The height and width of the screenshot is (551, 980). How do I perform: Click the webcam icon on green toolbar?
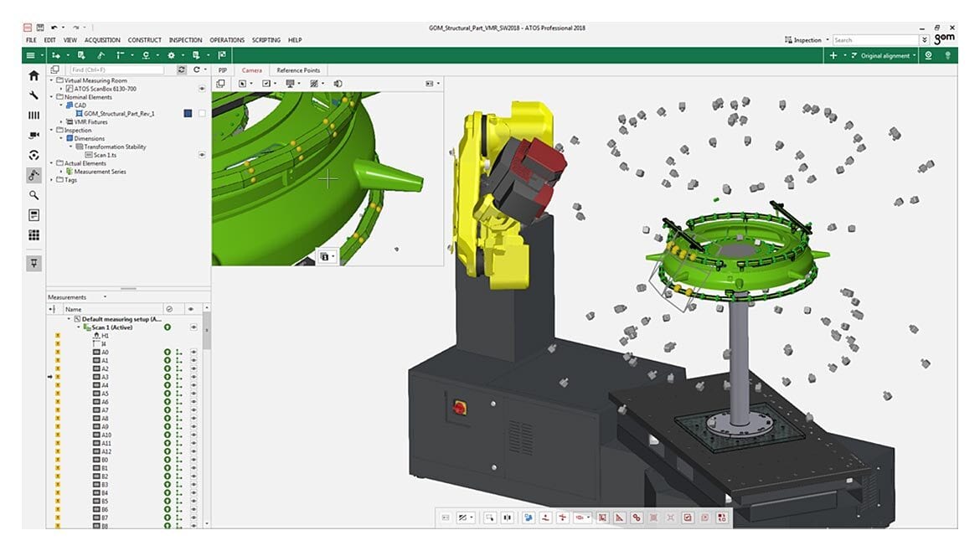point(929,55)
